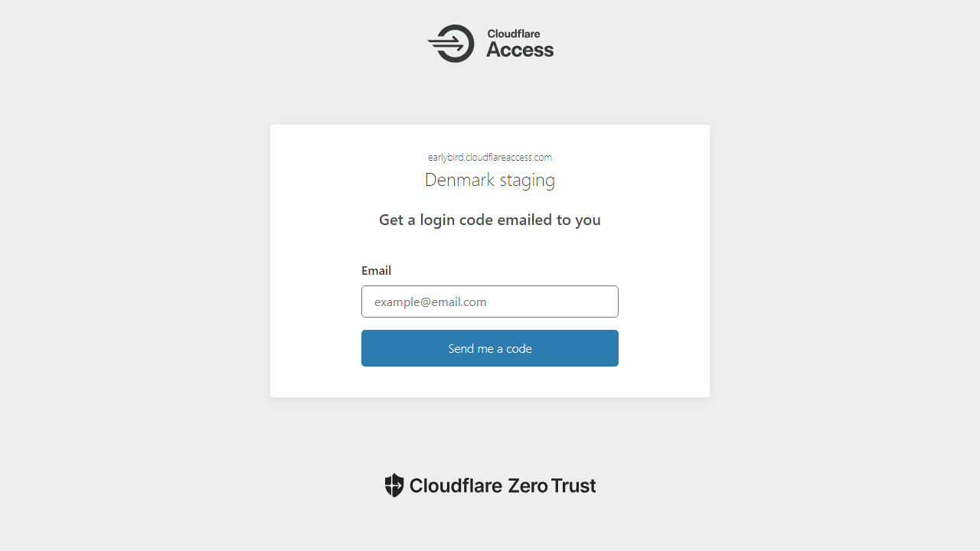Click the word "Zero" in the footer
The width and height of the screenshot is (980, 551).
[x=526, y=486]
